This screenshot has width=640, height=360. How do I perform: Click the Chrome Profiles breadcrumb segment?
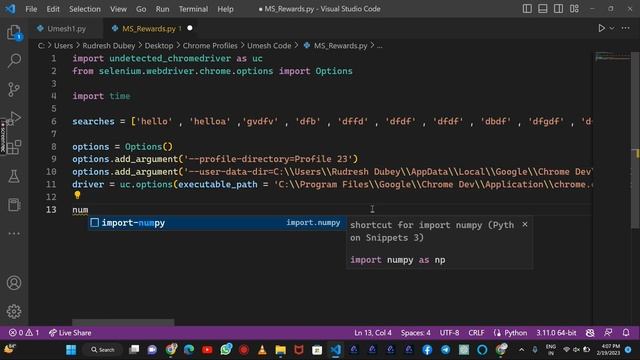(210, 46)
